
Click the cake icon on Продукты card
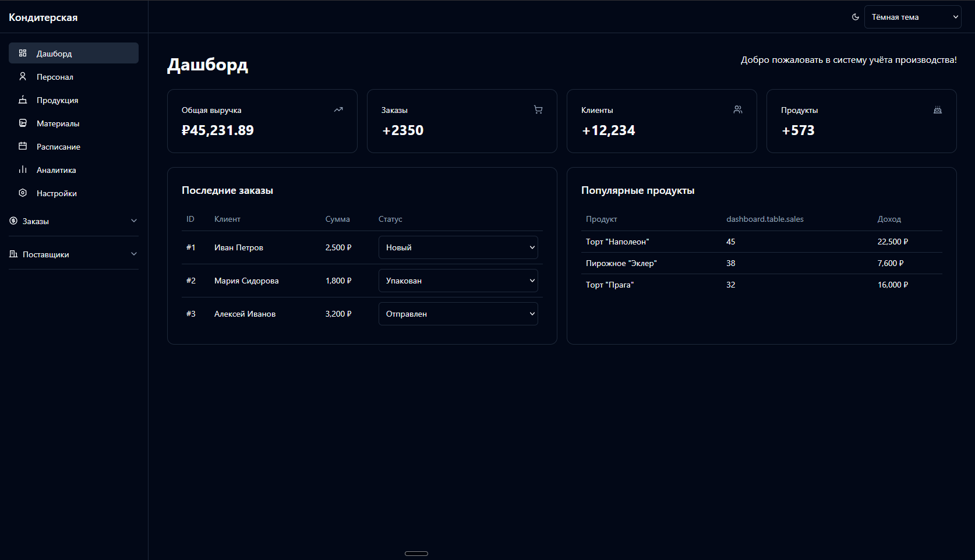click(x=938, y=109)
